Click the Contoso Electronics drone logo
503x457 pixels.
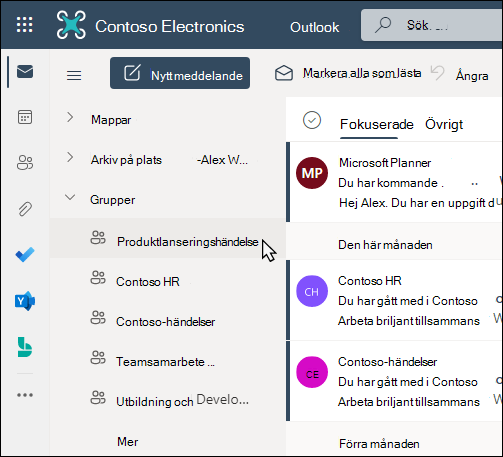tap(71, 25)
